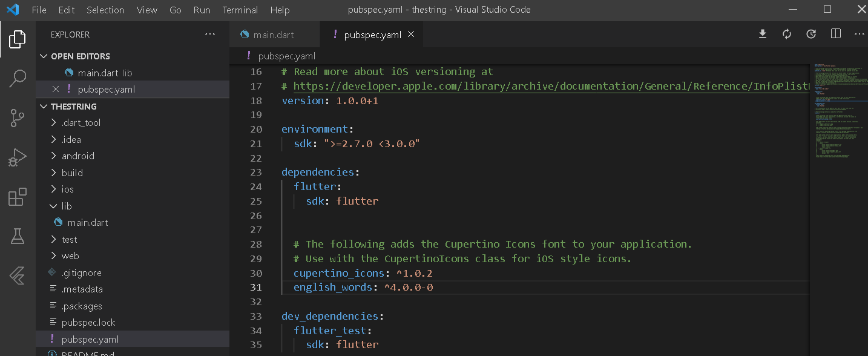Open the developer.apple.com URL in comment
868x356 pixels.
coord(550,86)
